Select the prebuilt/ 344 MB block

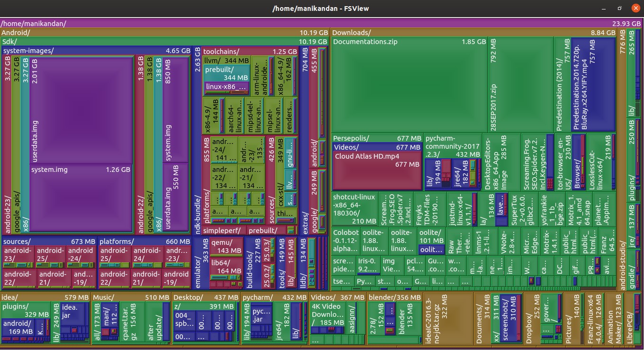coord(227,73)
